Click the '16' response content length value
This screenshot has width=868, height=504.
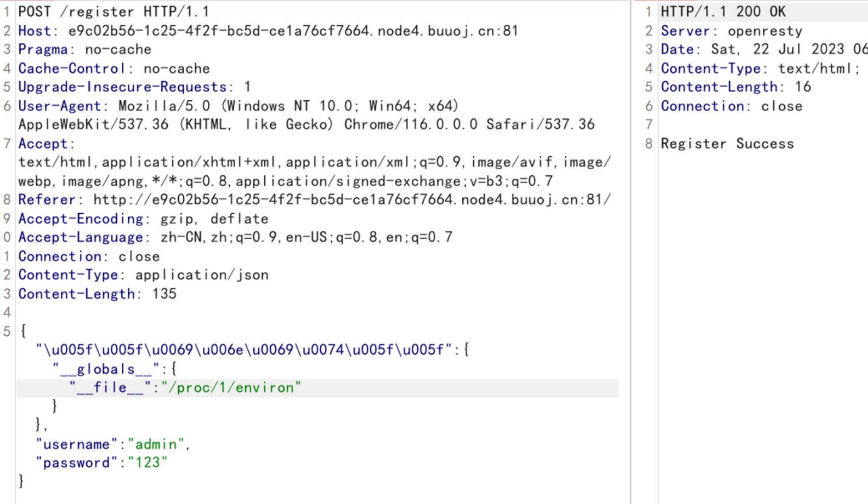803,87
